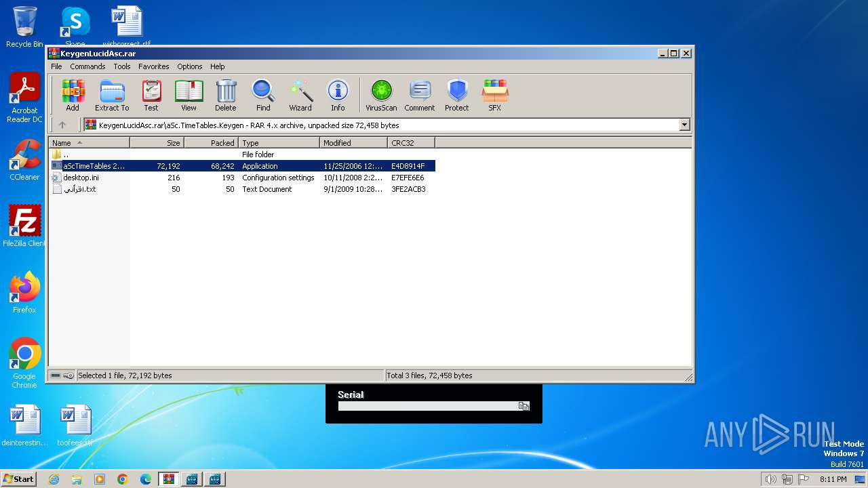
Task: Open the Help menu
Action: [217, 66]
